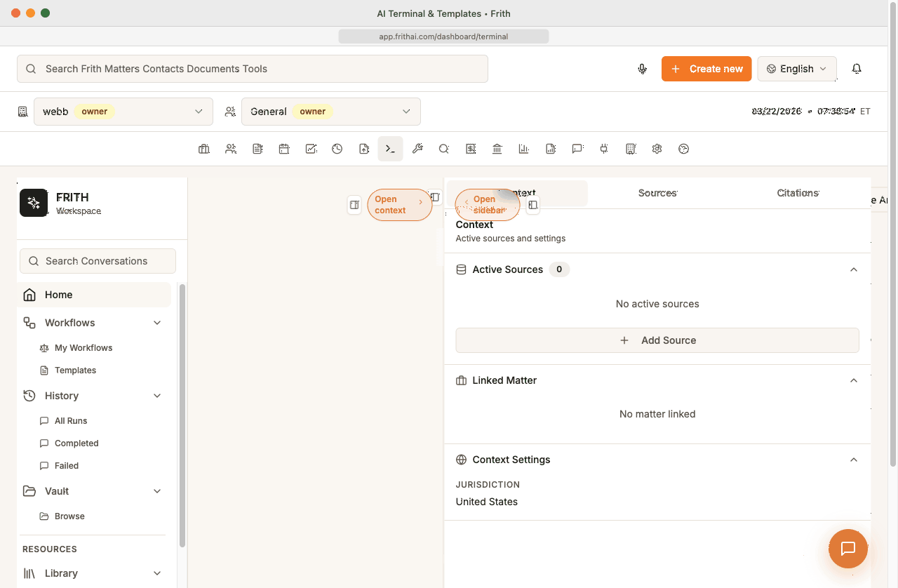Open the General owner dropdown
The height and width of the screenshot is (588, 898).
(406, 111)
